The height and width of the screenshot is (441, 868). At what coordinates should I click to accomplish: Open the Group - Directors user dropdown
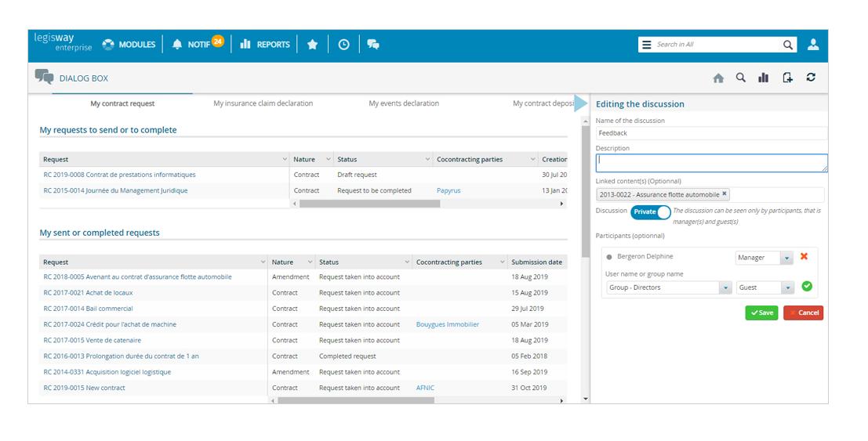click(725, 287)
